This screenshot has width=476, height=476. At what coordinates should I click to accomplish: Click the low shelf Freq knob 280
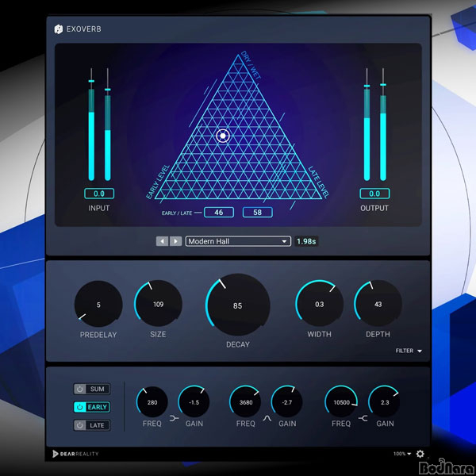152,402
